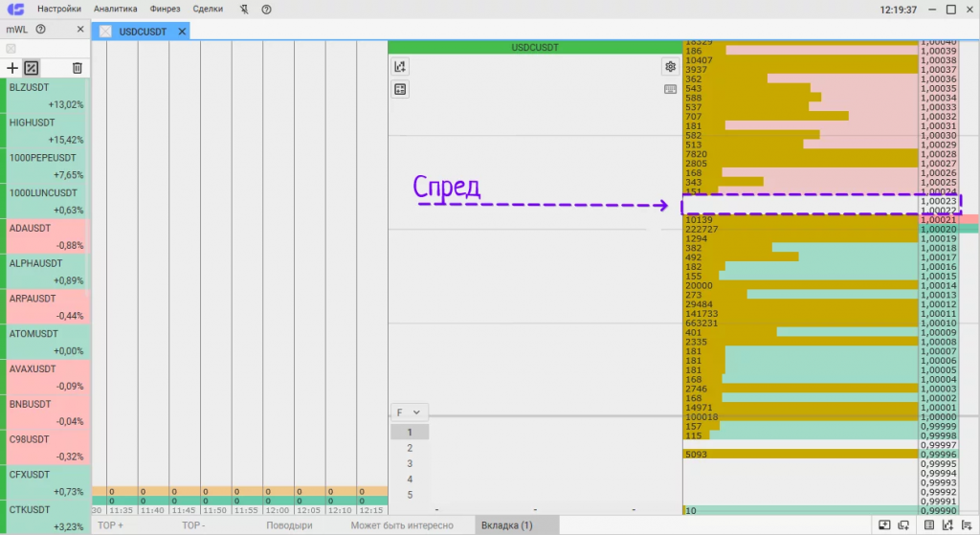Open the USDCUSDT order book settings gear
This screenshot has height=535, width=980.
670,66
